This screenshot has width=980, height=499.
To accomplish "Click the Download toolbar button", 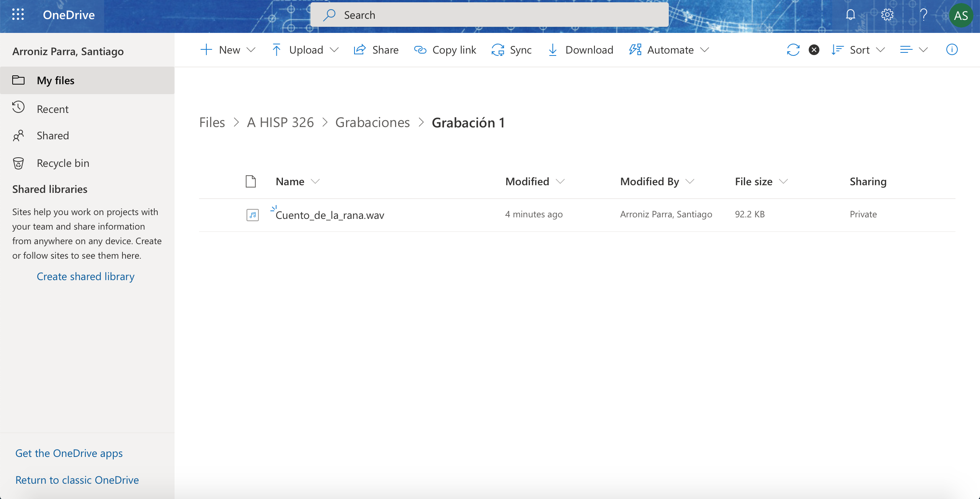I will (581, 50).
